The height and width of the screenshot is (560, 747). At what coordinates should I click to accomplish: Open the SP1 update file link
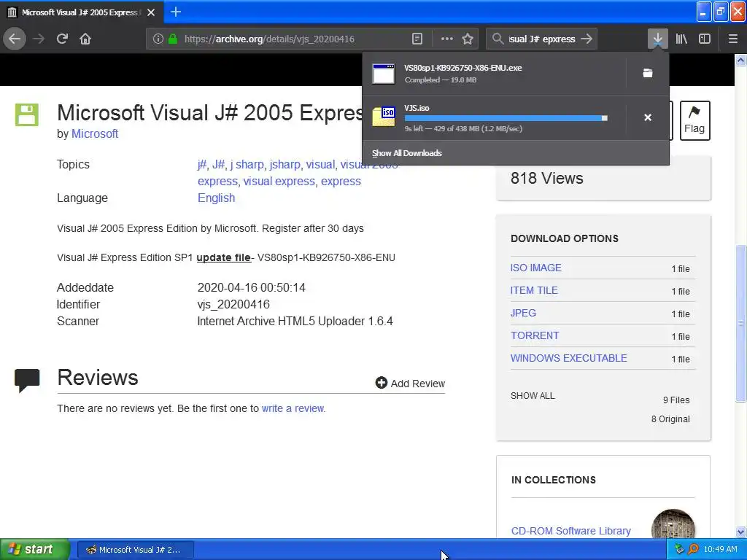tap(223, 257)
